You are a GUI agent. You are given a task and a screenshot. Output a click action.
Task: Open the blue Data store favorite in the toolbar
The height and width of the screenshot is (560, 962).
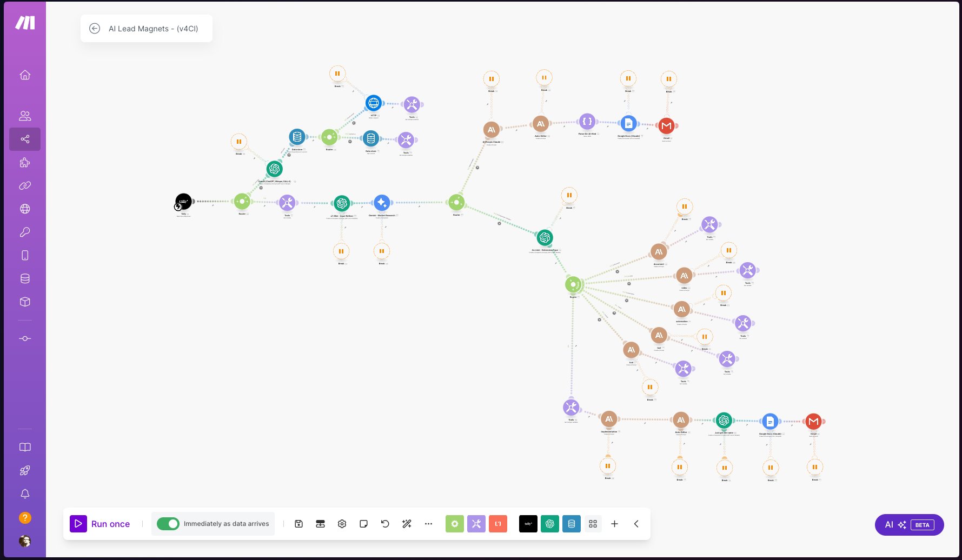[x=572, y=524]
